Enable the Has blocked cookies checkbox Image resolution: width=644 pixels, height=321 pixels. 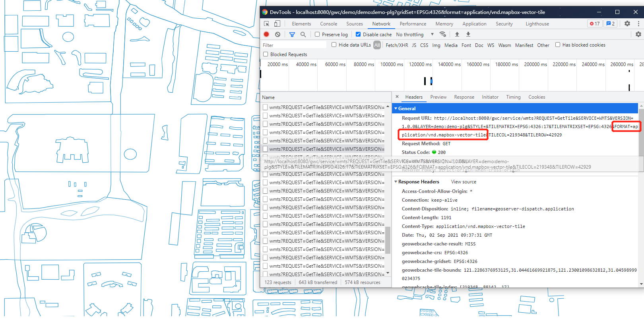pyautogui.click(x=558, y=45)
